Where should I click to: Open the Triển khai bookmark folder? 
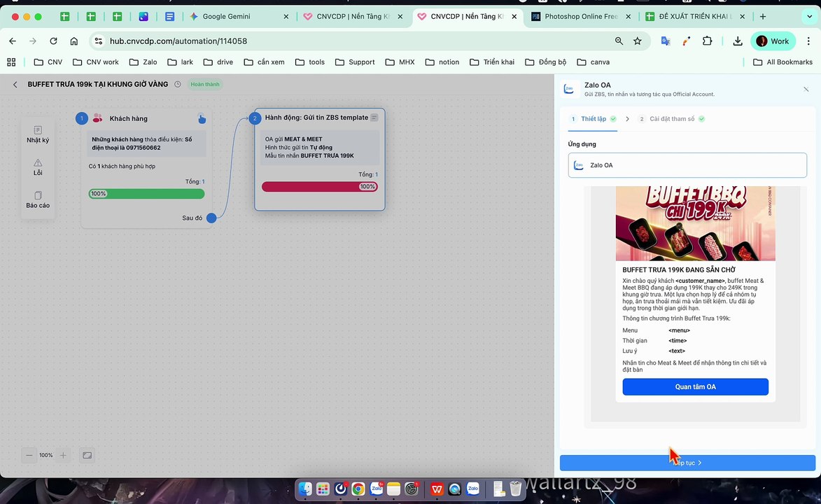coord(492,62)
